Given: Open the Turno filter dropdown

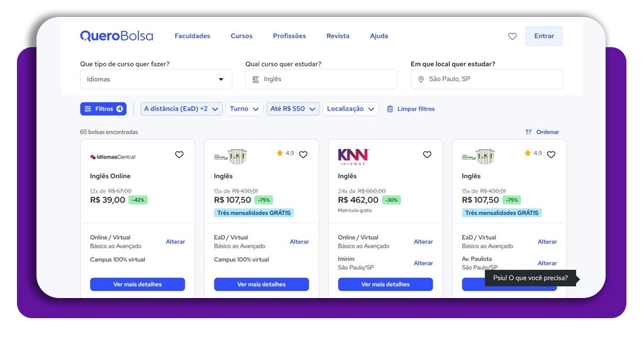Looking at the screenshot, I should 244,109.
